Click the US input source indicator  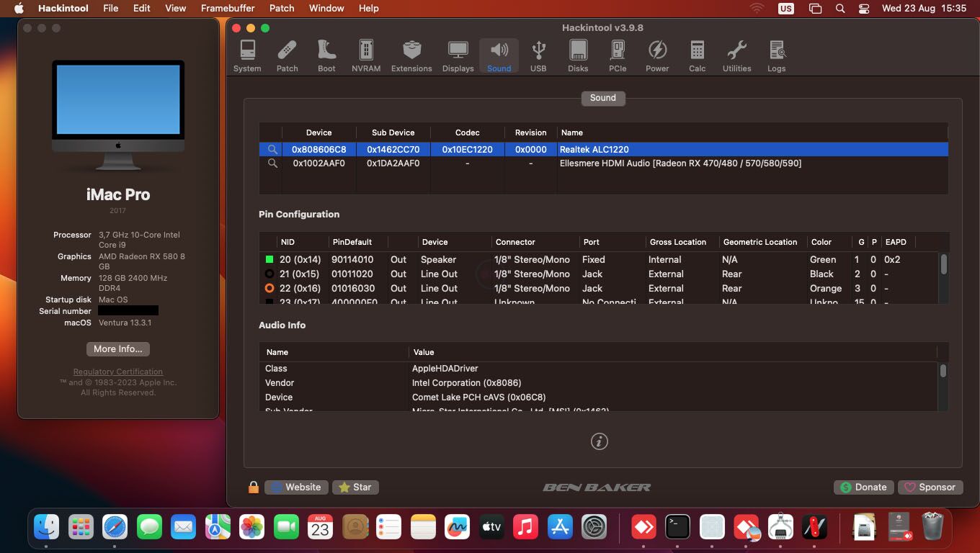(x=785, y=9)
